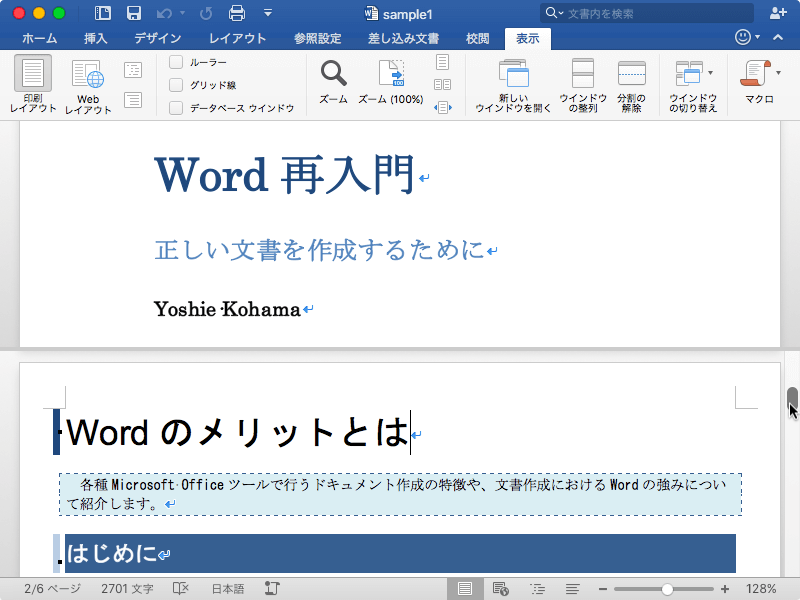Image resolution: width=800 pixels, height=600 pixels.
Task: Click the Save icon in title bar
Action: pos(133,13)
